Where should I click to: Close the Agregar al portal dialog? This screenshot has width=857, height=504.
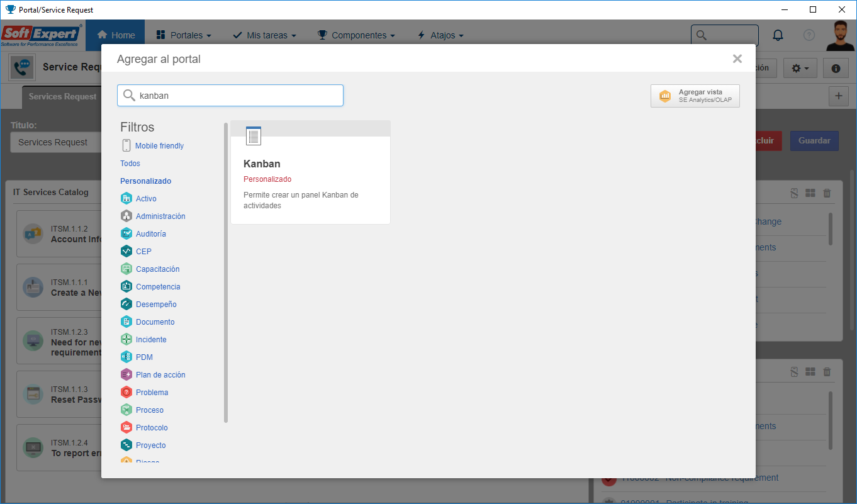737,59
